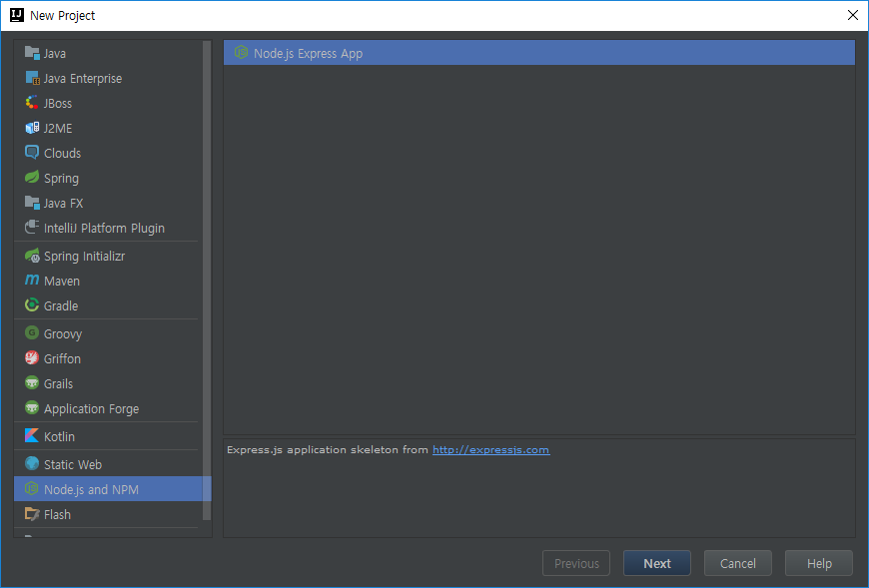The image size is (869, 588).
Task: Choose J2ME project category
Action: click(x=106, y=128)
